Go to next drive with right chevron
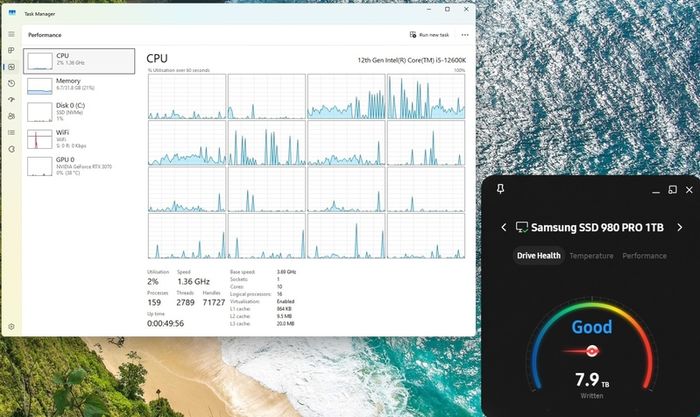 pos(679,228)
